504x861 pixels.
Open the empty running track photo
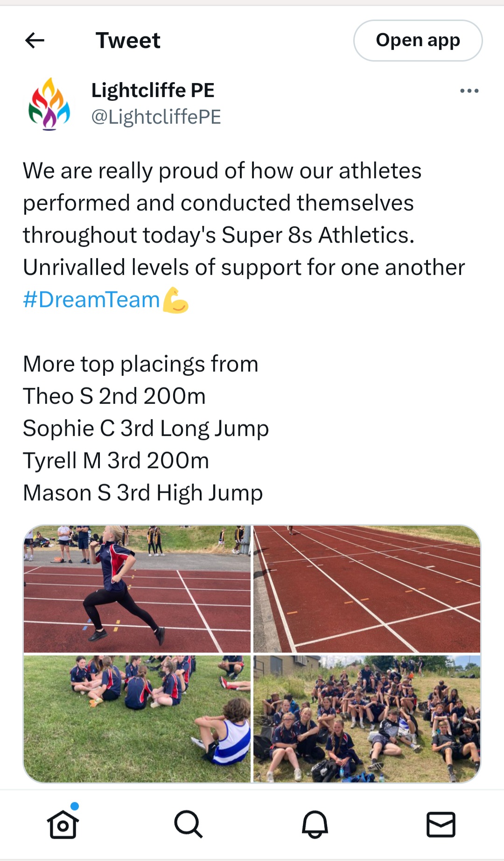tap(367, 589)
